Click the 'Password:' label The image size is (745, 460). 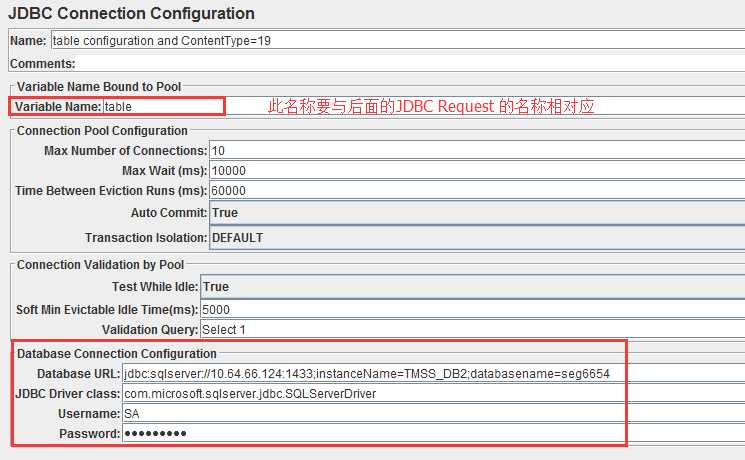[x=89, y=434]
